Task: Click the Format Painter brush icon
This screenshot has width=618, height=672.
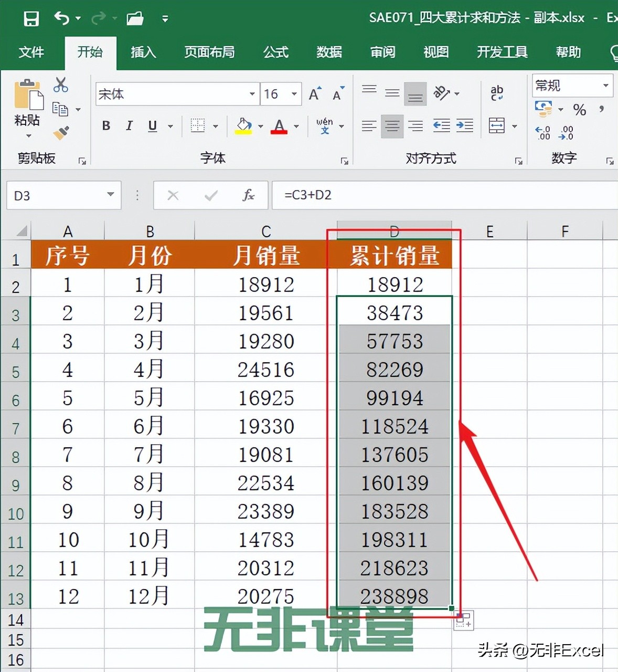Action: tap(60, 132)
